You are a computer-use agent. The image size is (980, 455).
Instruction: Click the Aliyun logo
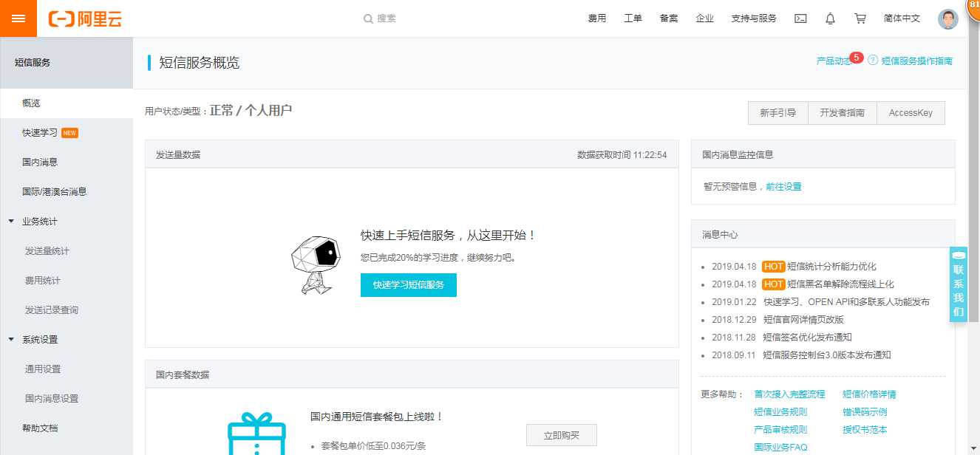85,19
